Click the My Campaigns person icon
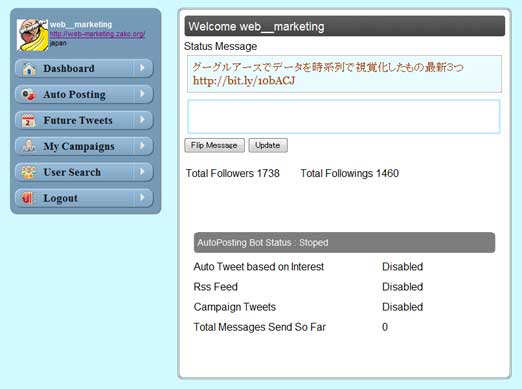The height and width of the screenshot is (389, 522). pos(29,146)
